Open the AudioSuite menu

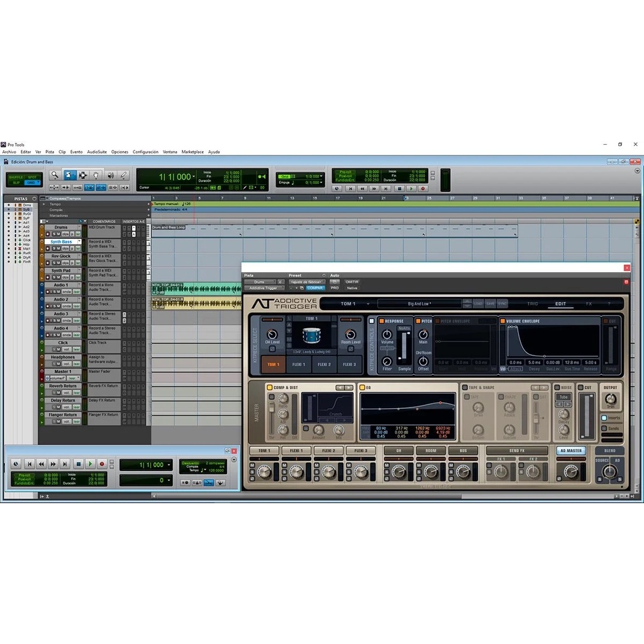pos(97,152)
